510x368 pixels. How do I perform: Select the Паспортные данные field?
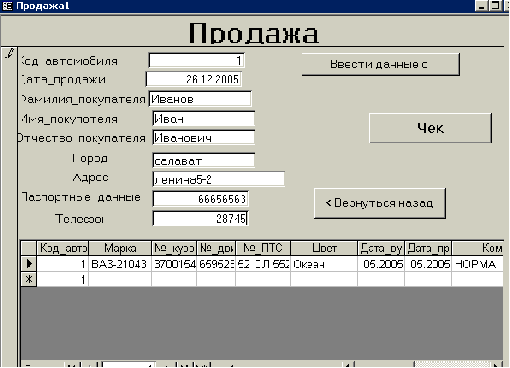[x=201, y=199]
